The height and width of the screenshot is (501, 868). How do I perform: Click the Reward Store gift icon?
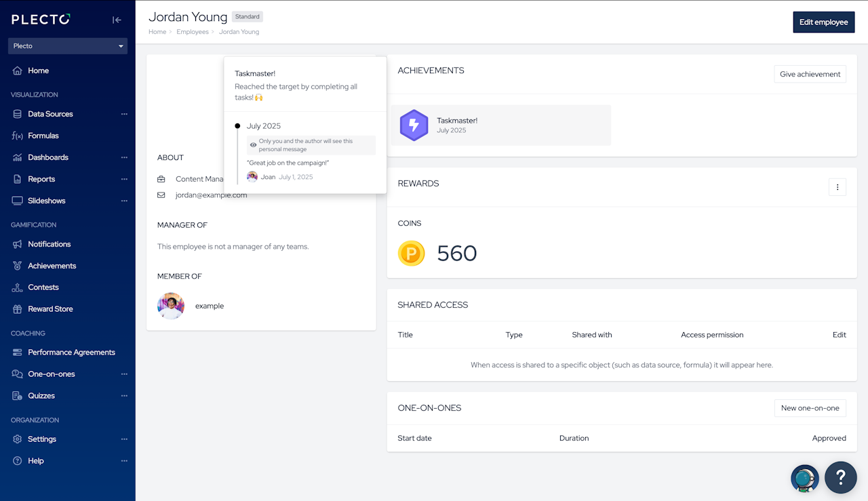[18, 309]
